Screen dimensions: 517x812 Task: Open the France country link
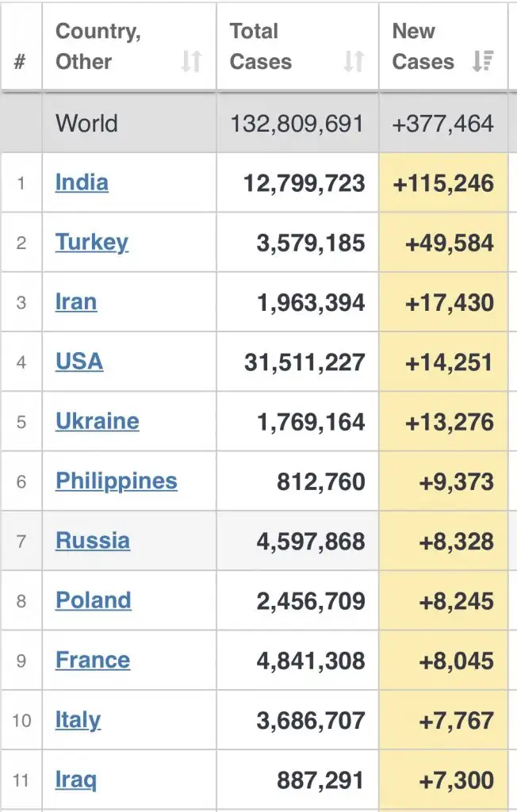coord(93,660)
